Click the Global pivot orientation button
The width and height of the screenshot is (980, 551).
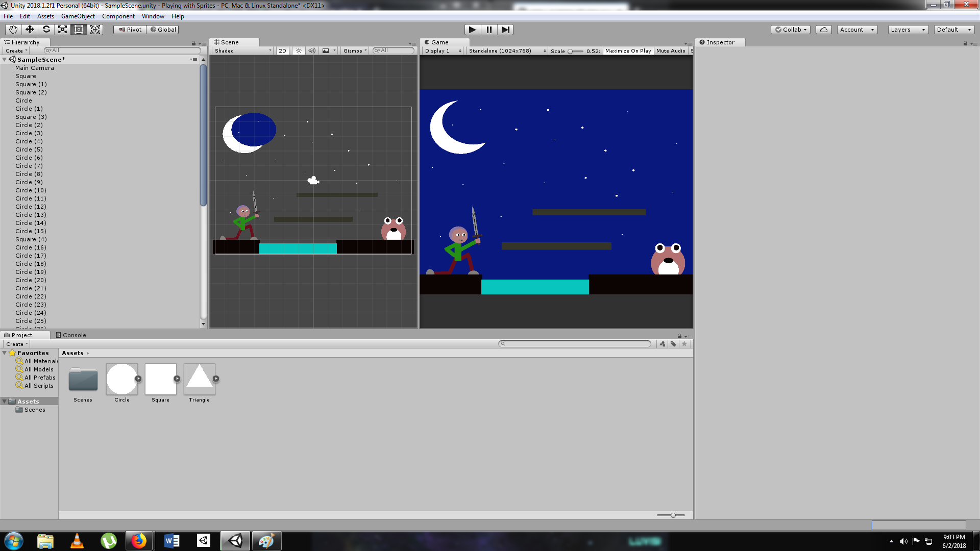tap(162, 30)
